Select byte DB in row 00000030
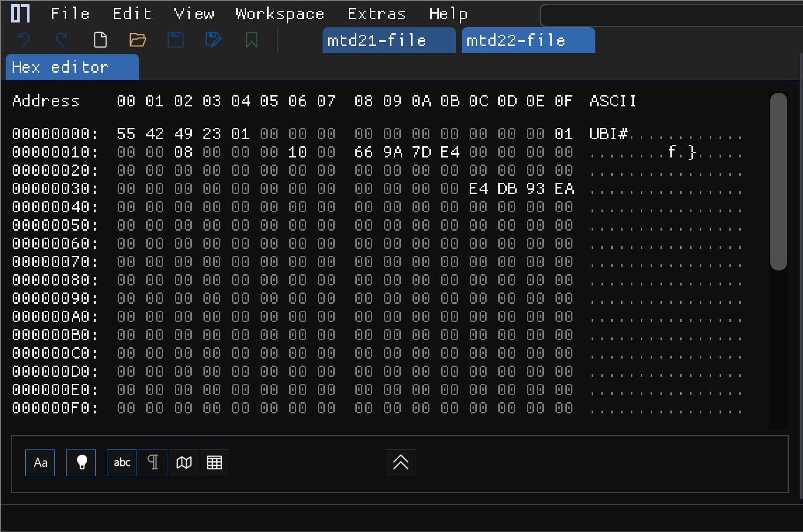This screenshot has width=803, height=532. [507, 189]
